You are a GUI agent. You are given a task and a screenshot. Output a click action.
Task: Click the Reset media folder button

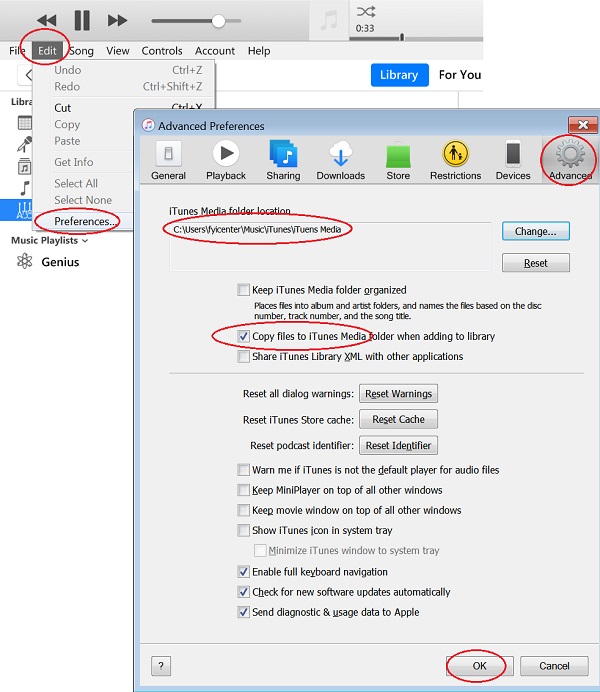(536, 263)
